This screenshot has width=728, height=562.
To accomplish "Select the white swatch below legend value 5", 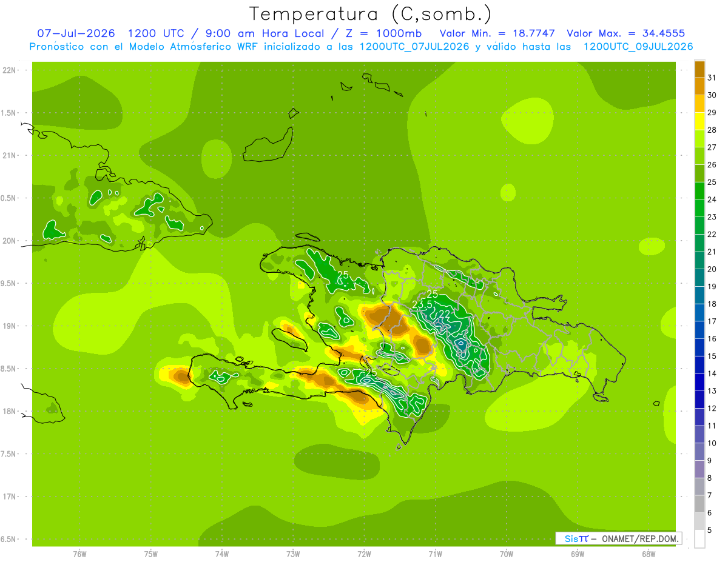I will pos(699,539).
